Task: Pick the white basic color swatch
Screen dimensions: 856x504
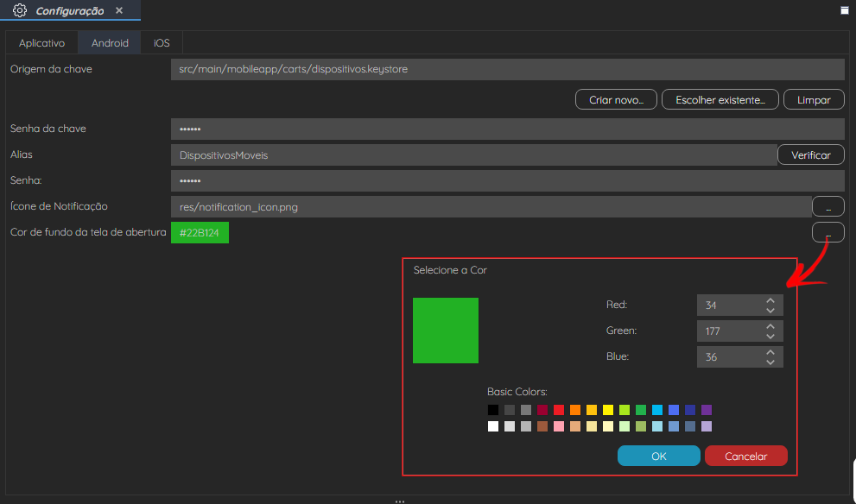Action: point(493,426)
